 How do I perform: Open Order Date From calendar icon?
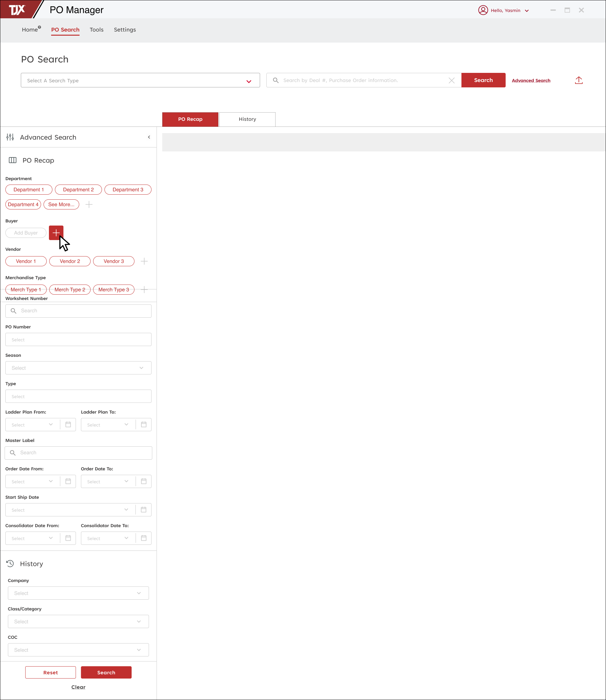pyautogui.click(x=68, y=481)
